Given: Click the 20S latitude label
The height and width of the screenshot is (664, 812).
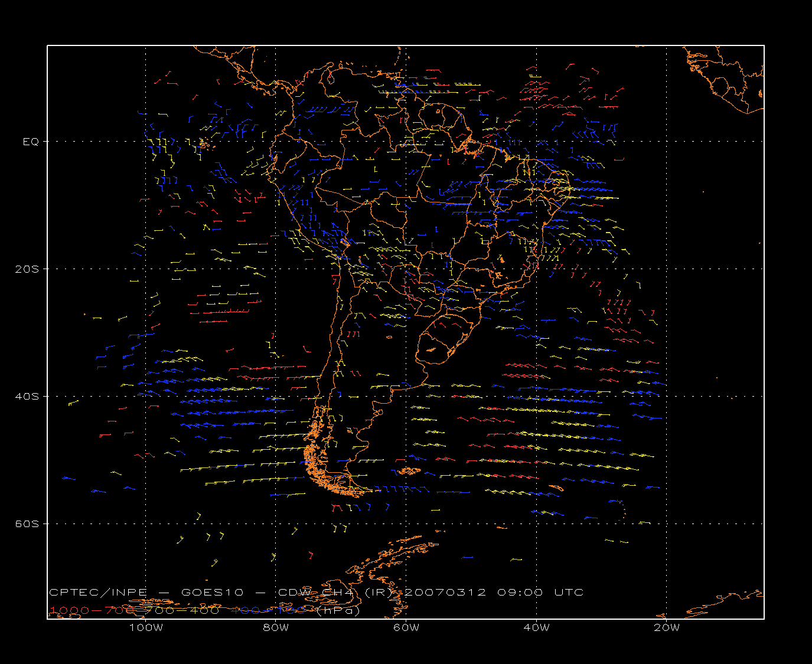Looking at the screenshot, I should 27,269.
